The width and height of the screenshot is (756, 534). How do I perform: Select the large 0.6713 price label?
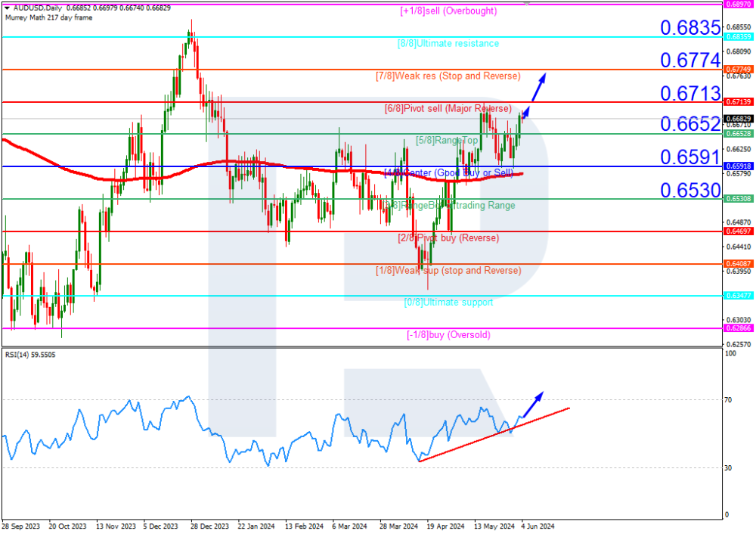click(690, 94)
